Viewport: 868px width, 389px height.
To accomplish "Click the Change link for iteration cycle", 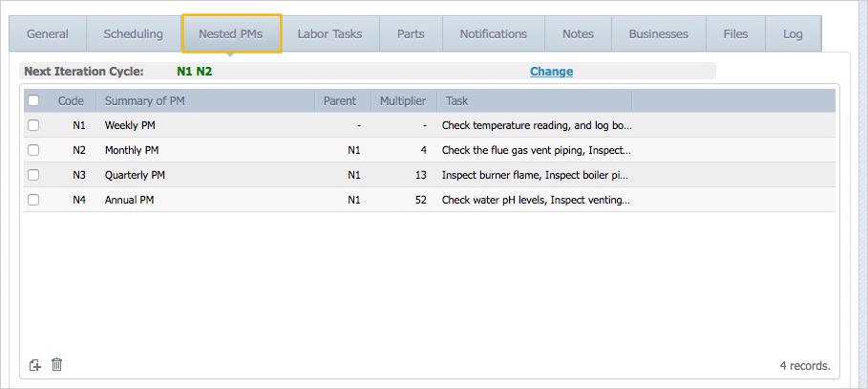I will (551, 71).
